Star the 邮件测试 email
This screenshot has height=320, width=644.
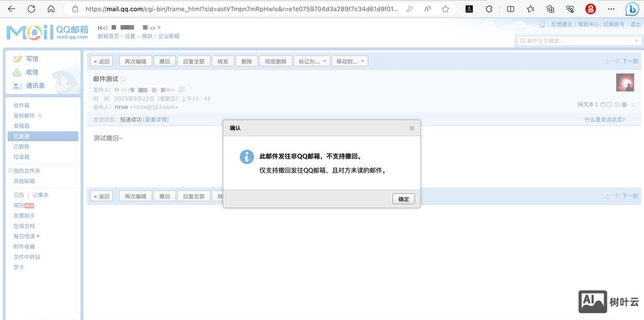tap(123, 79)
